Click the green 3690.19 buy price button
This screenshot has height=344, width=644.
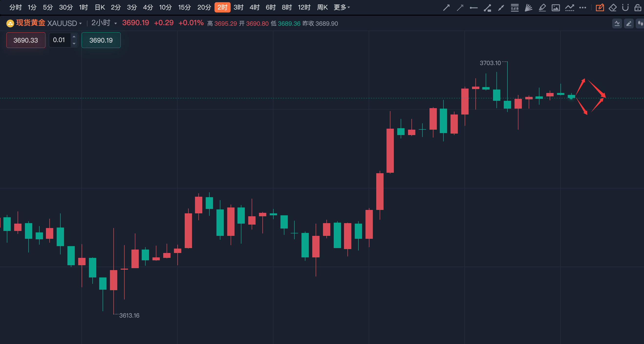click(101, 40)
